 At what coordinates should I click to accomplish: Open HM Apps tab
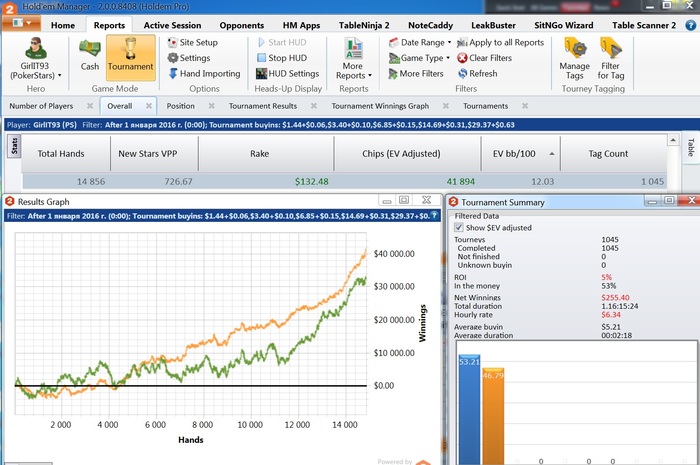301,25
